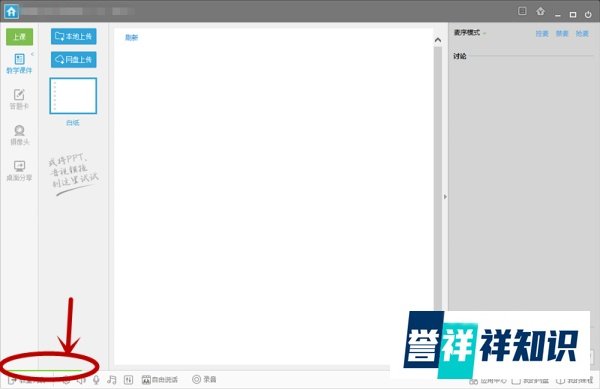Click the 本地上传 local upload button
This screenshot has height=389, width=600.
tap(73, 36)
